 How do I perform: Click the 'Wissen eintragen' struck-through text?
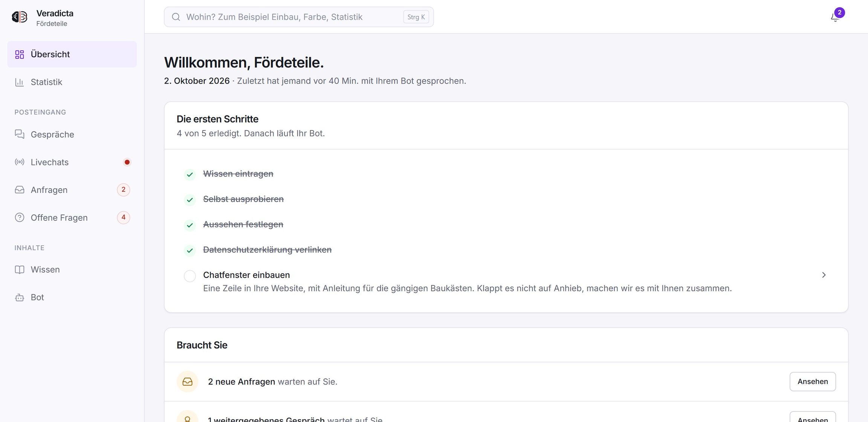pos(238,174)
